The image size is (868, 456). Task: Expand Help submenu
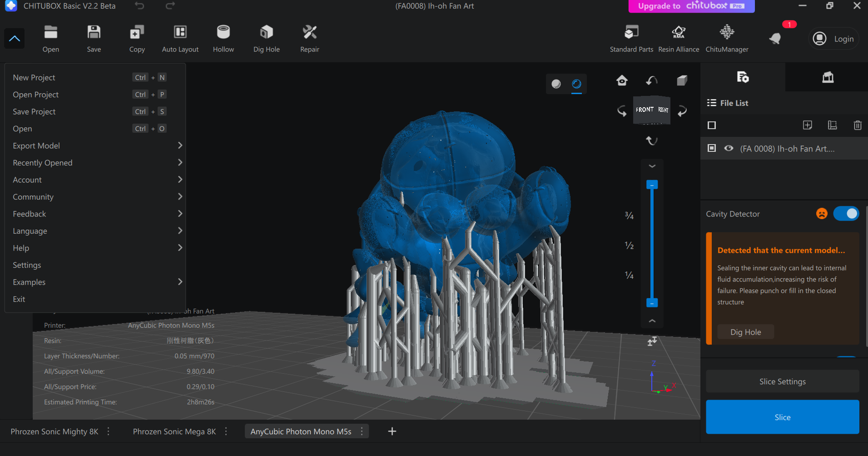click(95, 248)
